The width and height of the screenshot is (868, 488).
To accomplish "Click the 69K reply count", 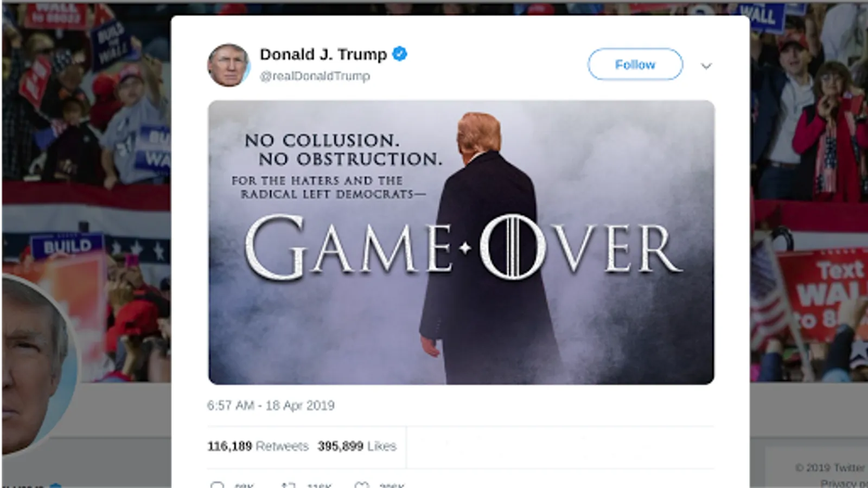I will coord(244,485).
